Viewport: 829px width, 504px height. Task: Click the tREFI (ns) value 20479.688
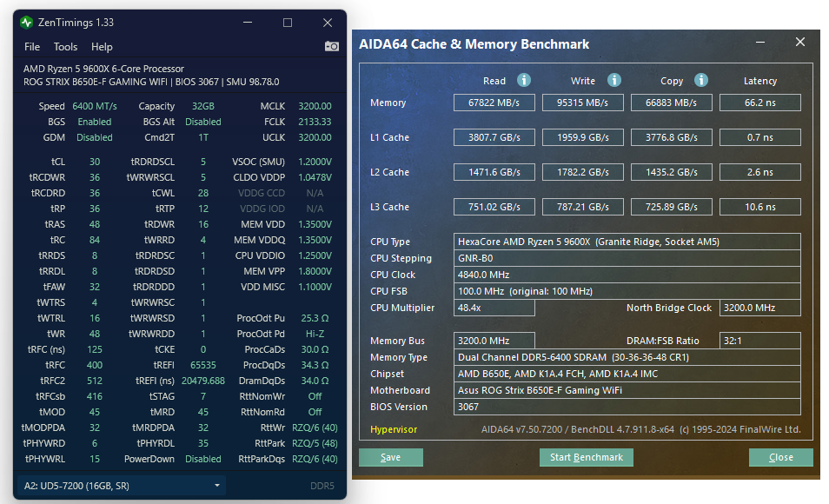pos(203,381)
